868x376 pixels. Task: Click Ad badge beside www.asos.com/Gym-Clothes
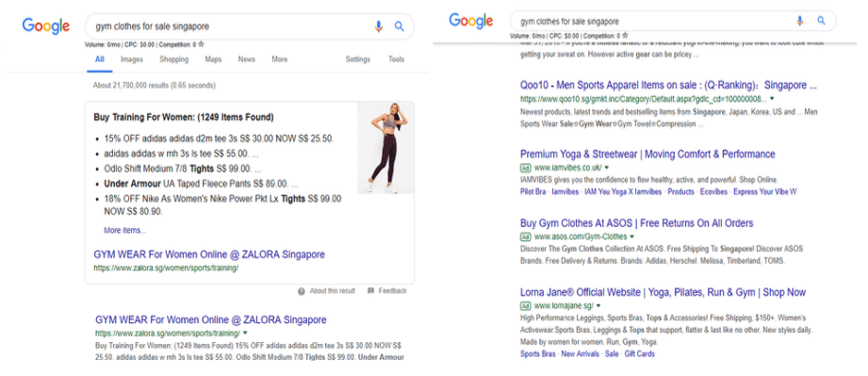[x=525, y=237]
